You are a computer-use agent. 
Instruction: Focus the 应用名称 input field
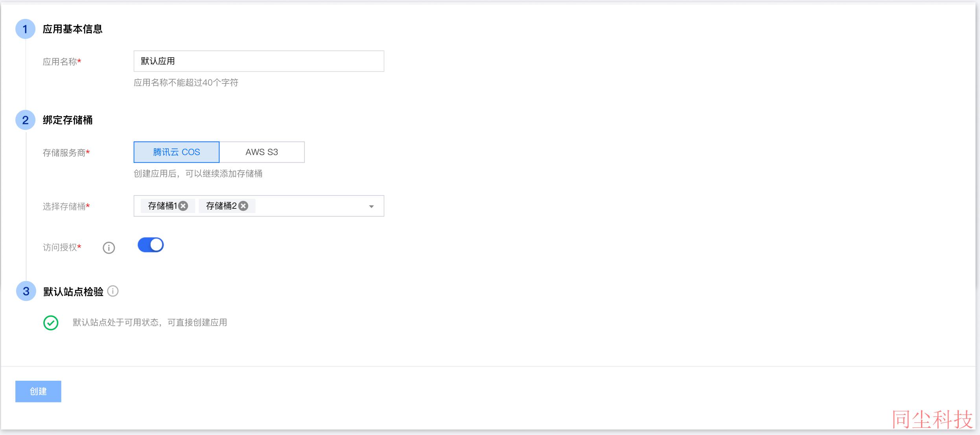click(259, 61)
